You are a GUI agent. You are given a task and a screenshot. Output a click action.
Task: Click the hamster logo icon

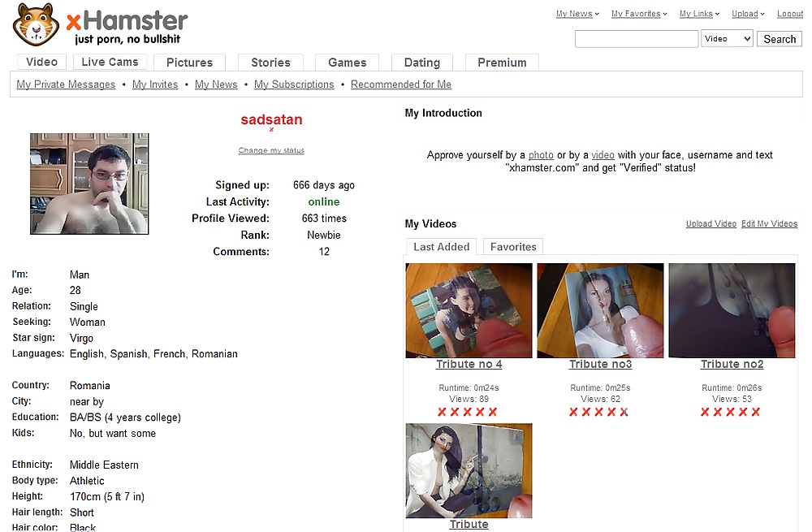[36, 24]
